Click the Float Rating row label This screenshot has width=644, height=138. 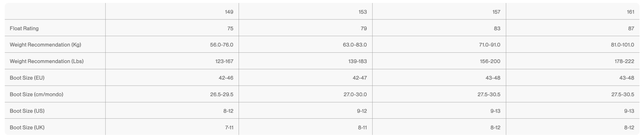pos(24,28)
